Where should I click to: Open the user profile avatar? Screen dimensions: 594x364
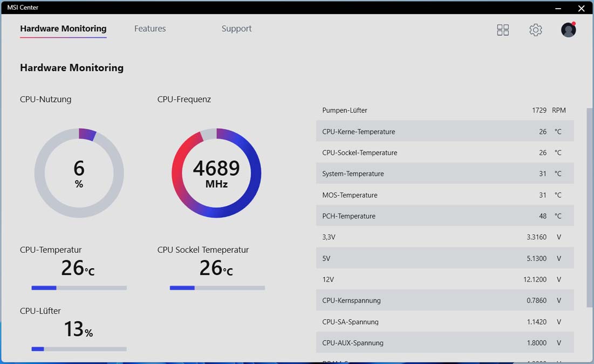click(x=568, y=30)
